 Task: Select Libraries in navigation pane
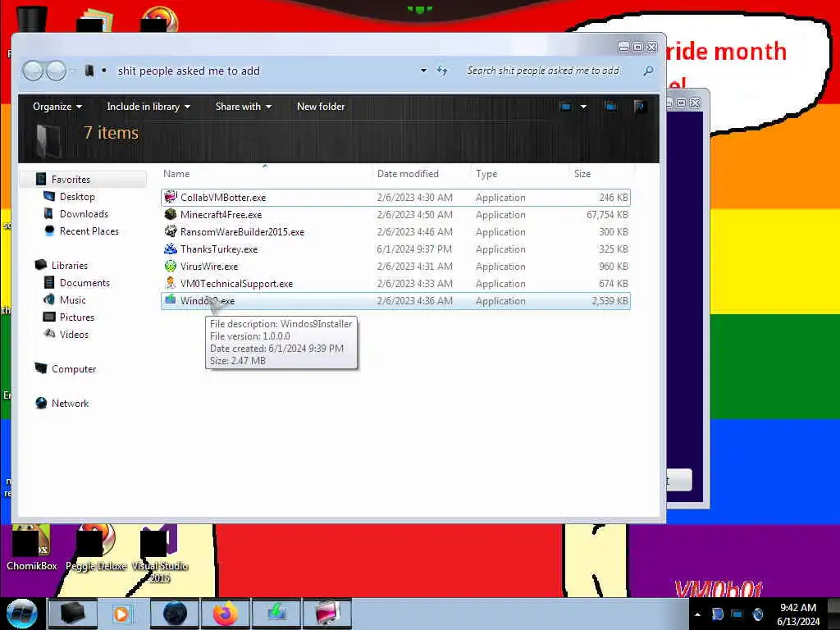pyautogui.click(x=69, y=265)
